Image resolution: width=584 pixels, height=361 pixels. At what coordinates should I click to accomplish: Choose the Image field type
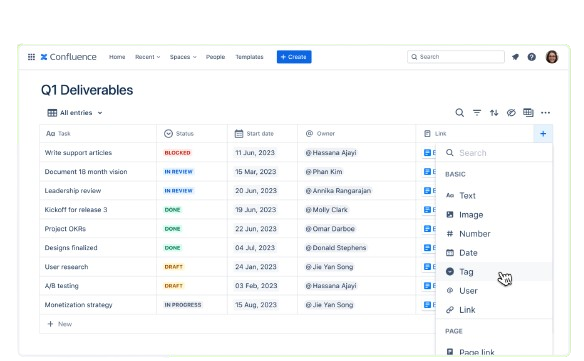click(494, 215)
